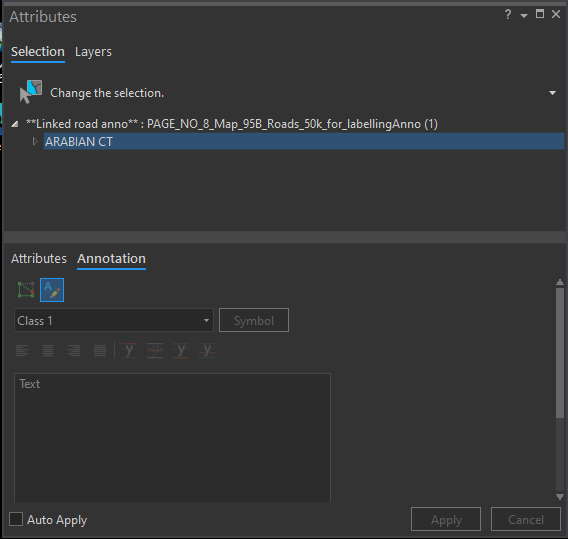Open the lower Attributes tab

(x=39, y=259)
